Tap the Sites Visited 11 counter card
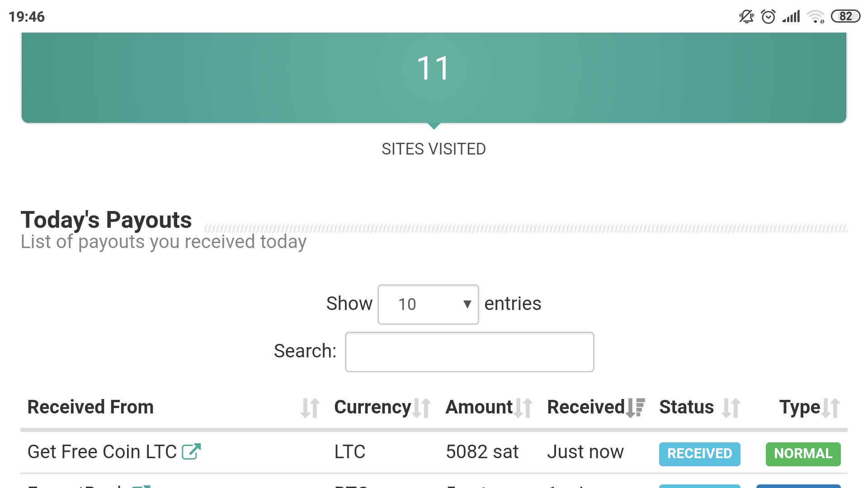Viewport: 868px width, 488px height. [x=434, y=77]
